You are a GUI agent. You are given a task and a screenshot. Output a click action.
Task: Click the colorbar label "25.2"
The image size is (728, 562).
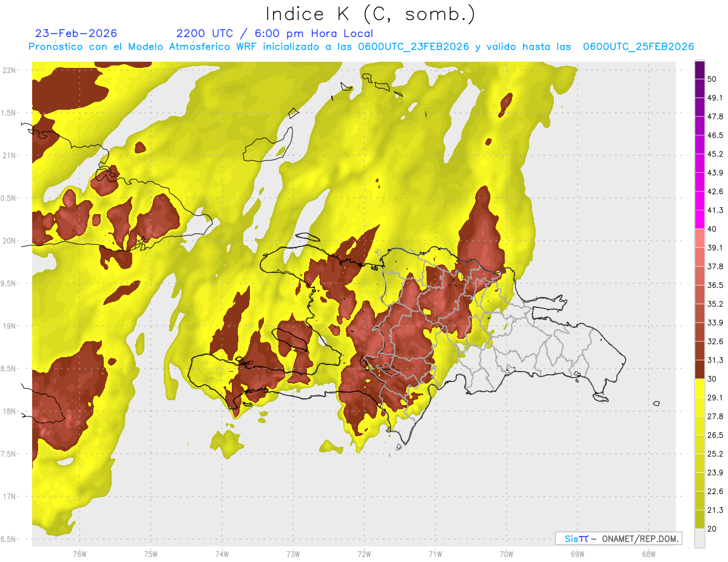[x=715, y=454]
